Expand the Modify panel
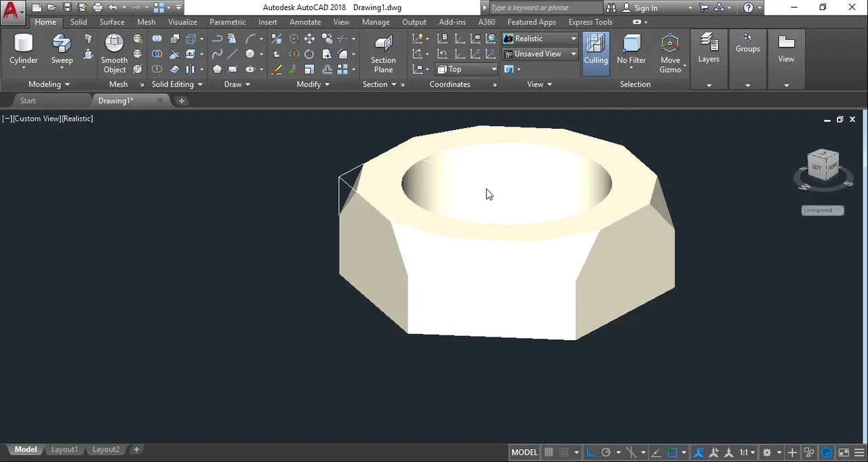The width and height of the screenshot is (868, 462). tap(313, 84)
